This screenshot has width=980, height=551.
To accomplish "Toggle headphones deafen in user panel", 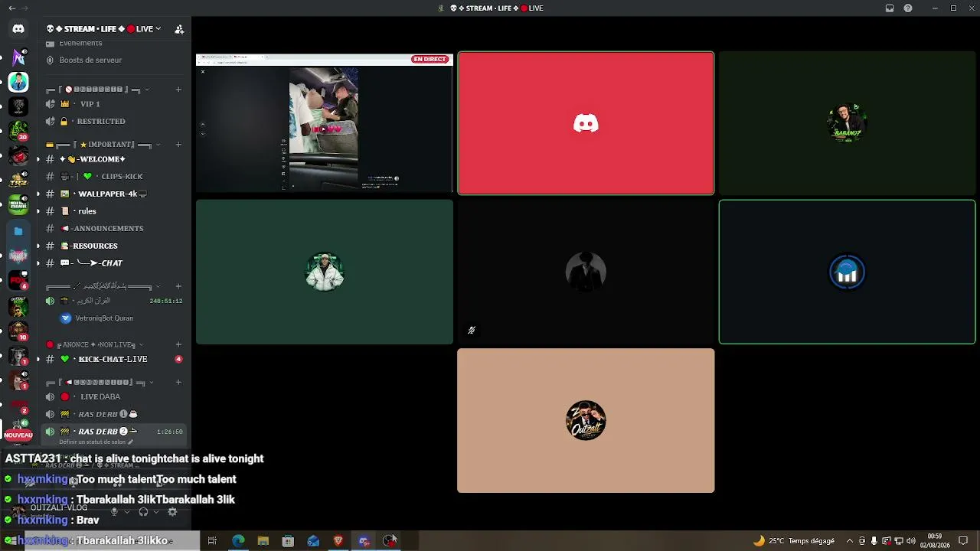I will coord(143,511).
